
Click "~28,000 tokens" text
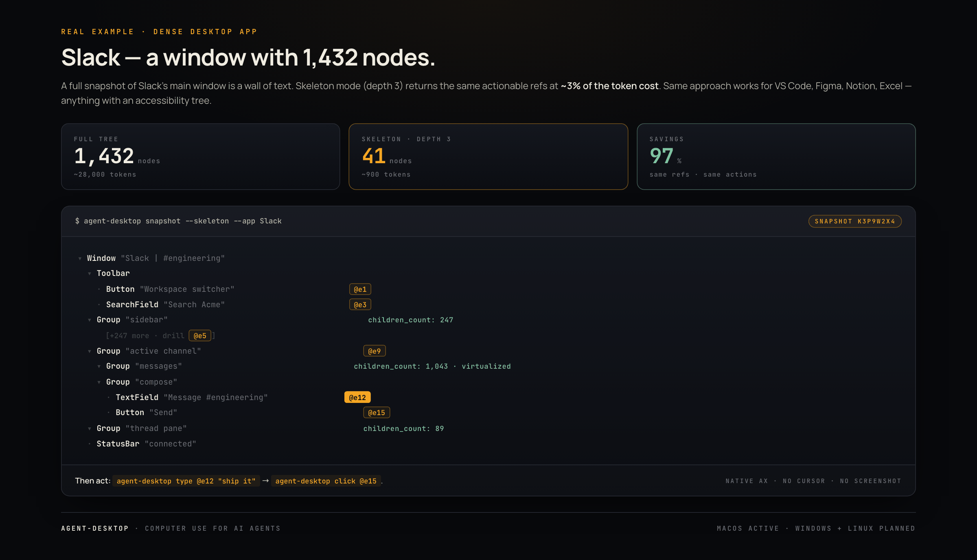coord(105,175)
